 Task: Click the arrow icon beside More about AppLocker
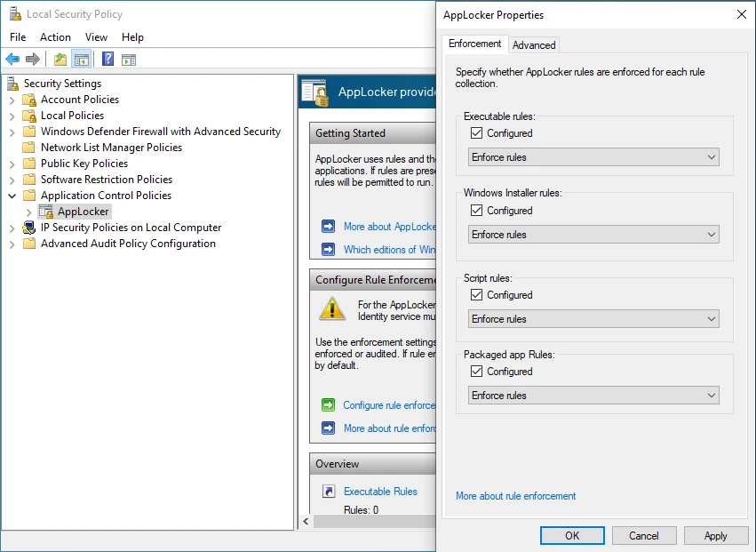click(x=329, y=227)
